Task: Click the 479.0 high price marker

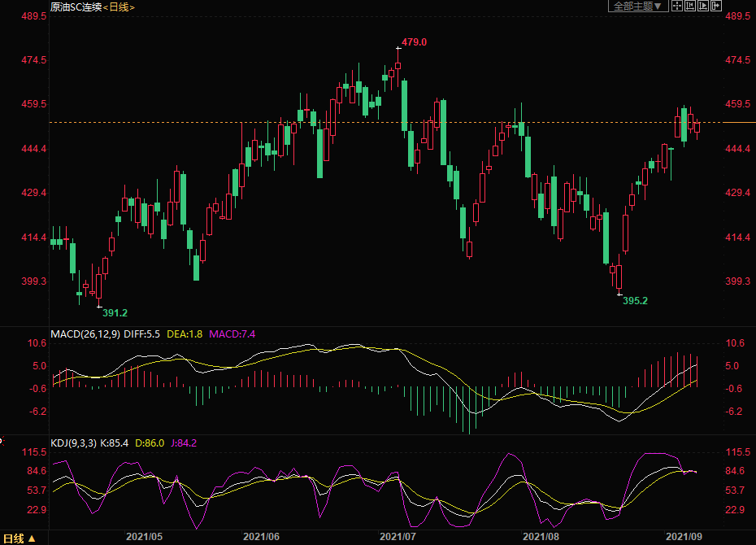Action: pyautogui.click(x=414, y=41)
